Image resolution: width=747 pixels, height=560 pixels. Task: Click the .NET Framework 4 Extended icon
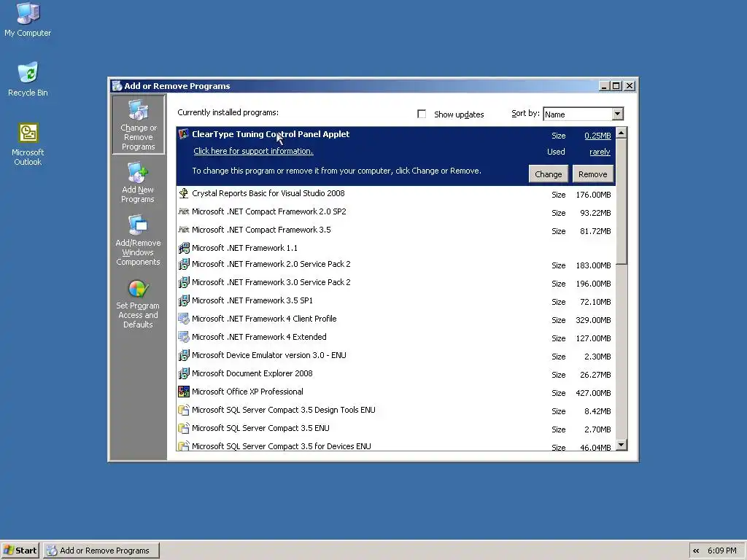(x=183, y=337)
